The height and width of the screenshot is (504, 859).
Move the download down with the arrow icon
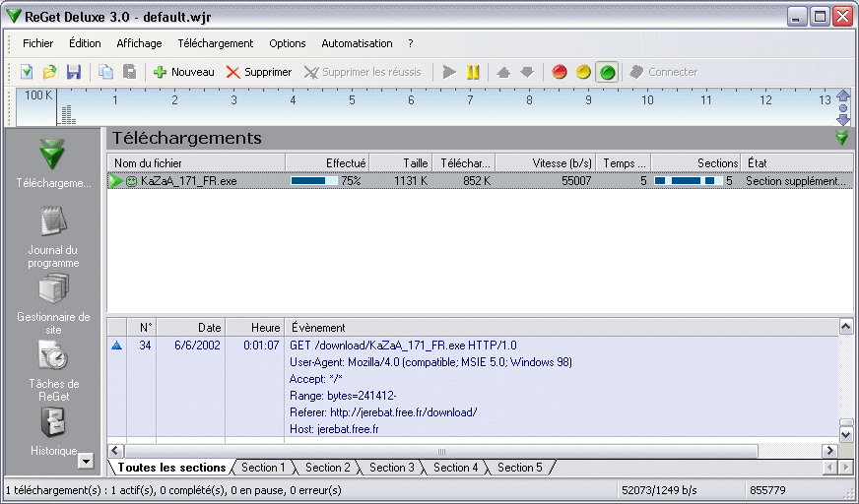(x=527, y=72)
